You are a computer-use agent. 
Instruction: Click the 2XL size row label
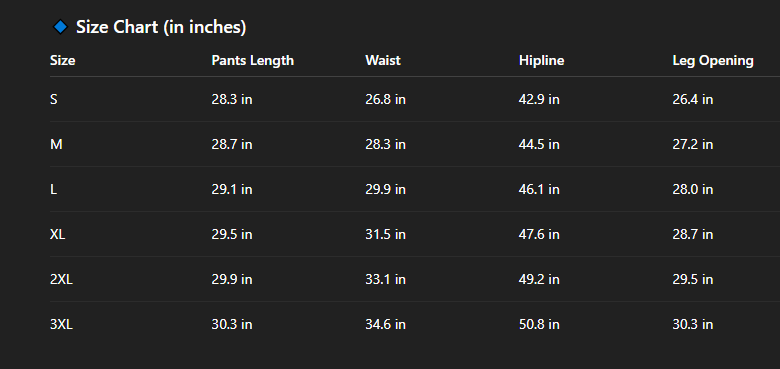click(x=61, y=279)
